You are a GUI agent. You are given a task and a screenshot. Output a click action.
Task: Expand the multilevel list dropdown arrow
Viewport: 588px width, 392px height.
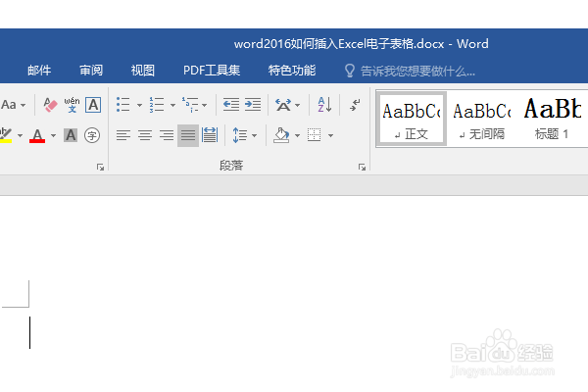[x=205, y=105]
